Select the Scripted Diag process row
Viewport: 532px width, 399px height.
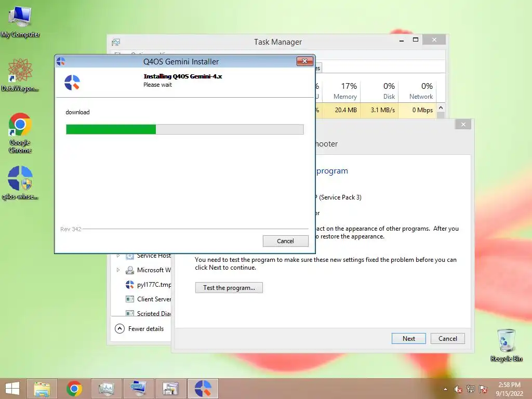point(141,312)
